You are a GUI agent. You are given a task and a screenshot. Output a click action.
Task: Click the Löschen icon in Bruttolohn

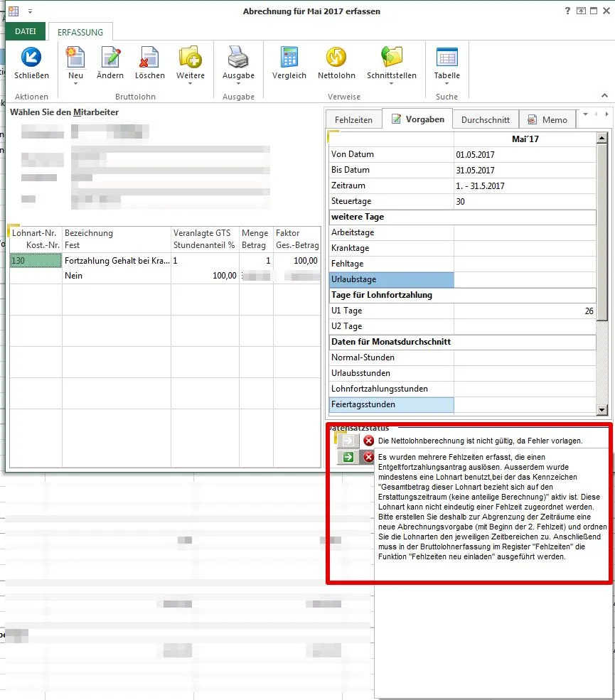coord(149,58)
